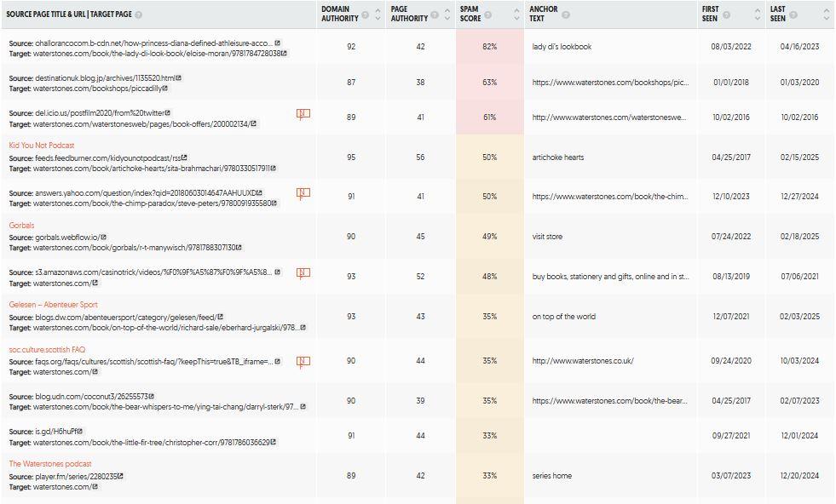
Task: Open the Gelesen – Abenteuer Sport title link
Action: coord(54,304)
